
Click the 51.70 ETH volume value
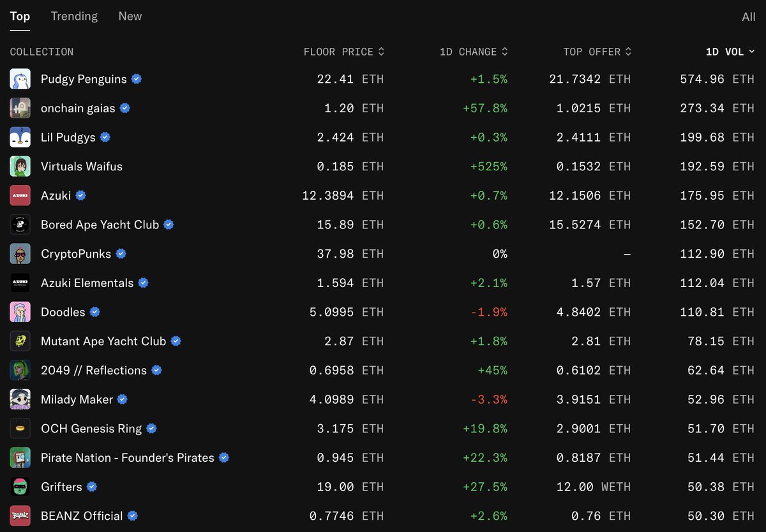pos(721,429)
